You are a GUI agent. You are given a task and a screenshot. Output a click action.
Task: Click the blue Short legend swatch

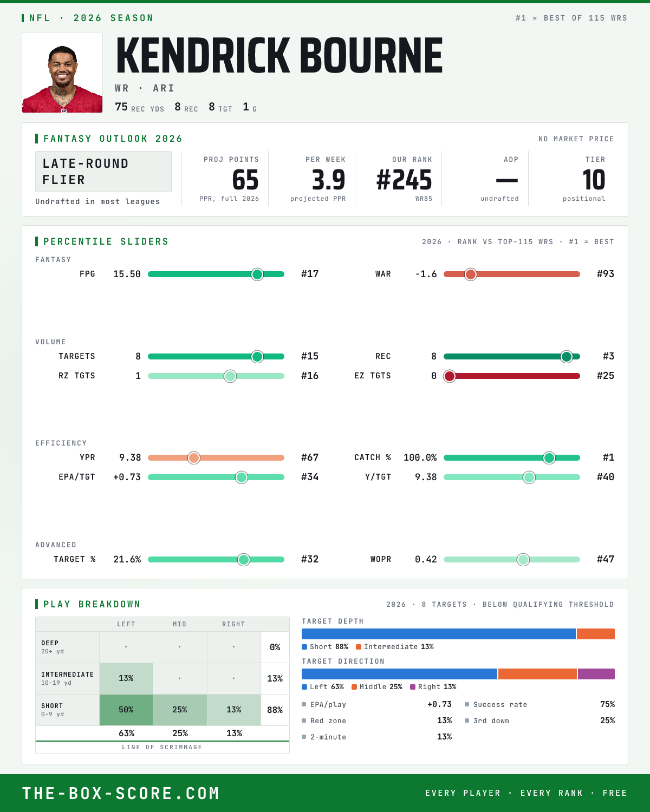[x=304, y=647]
